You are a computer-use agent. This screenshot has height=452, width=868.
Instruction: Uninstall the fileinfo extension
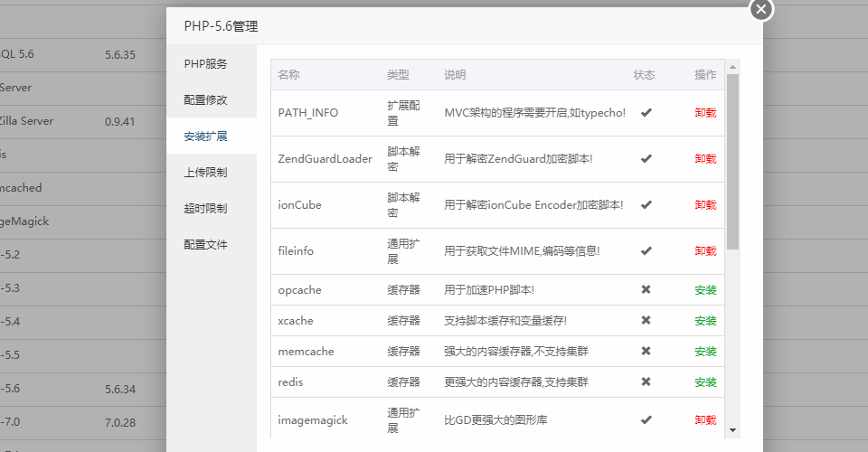[705, 251]
